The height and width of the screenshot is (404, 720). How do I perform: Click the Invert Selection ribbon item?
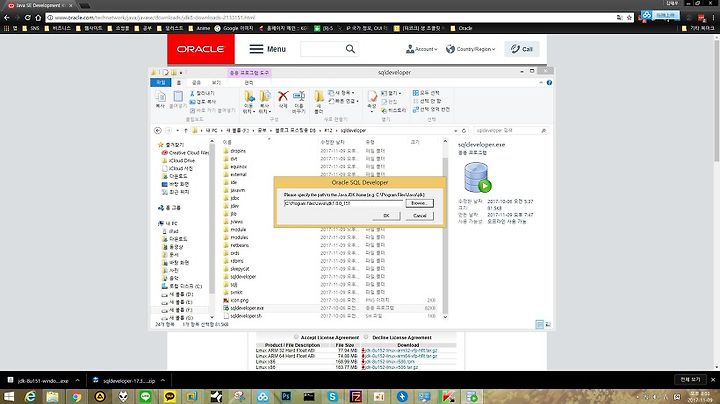click(431, 109)
